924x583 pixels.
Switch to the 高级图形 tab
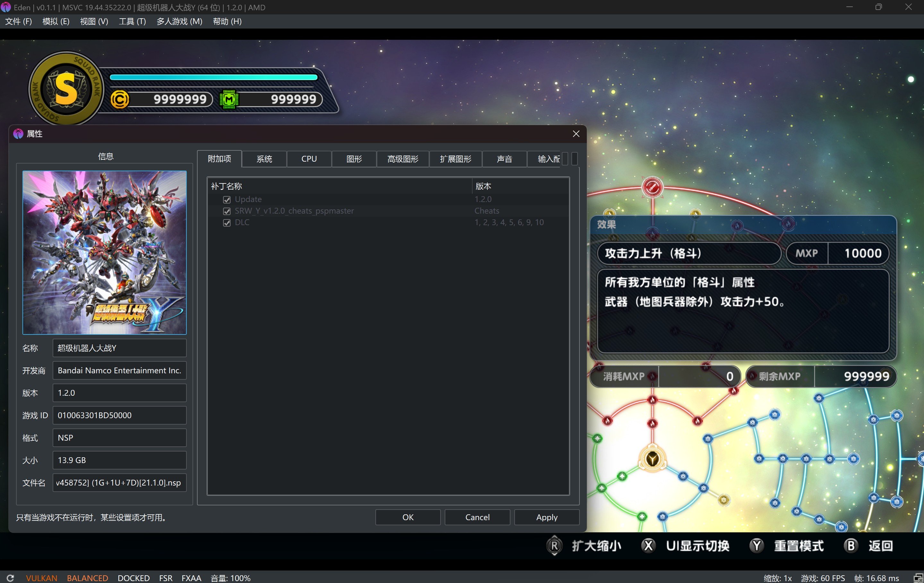coord(403,159)
